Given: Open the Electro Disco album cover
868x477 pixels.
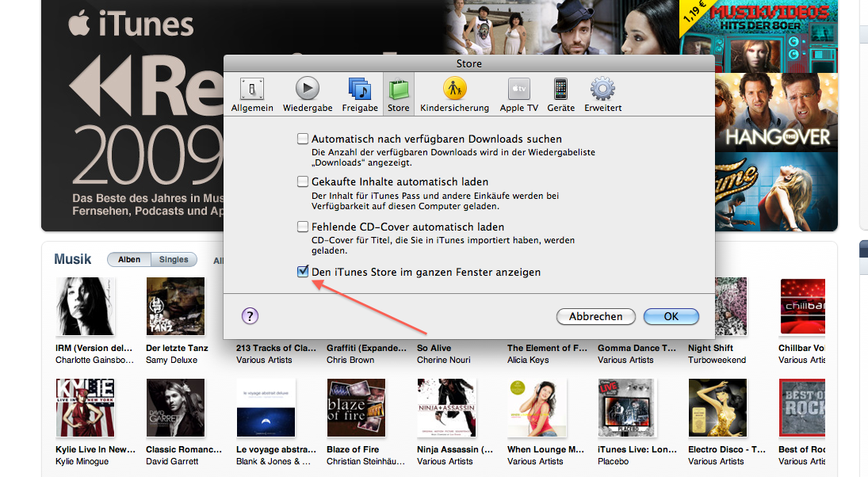Looking at the screenshot, I should pos(717,408).
